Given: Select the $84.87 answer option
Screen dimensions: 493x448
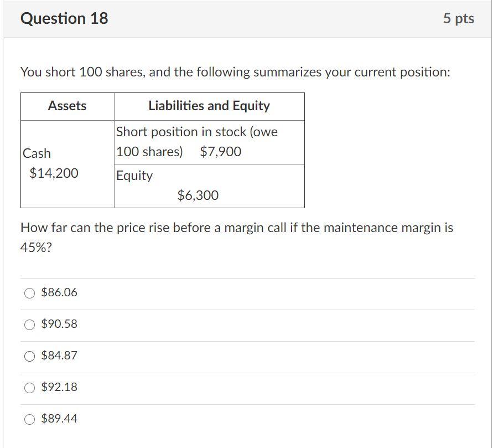Looking at the screenshot, I should (x=29, y=356).
